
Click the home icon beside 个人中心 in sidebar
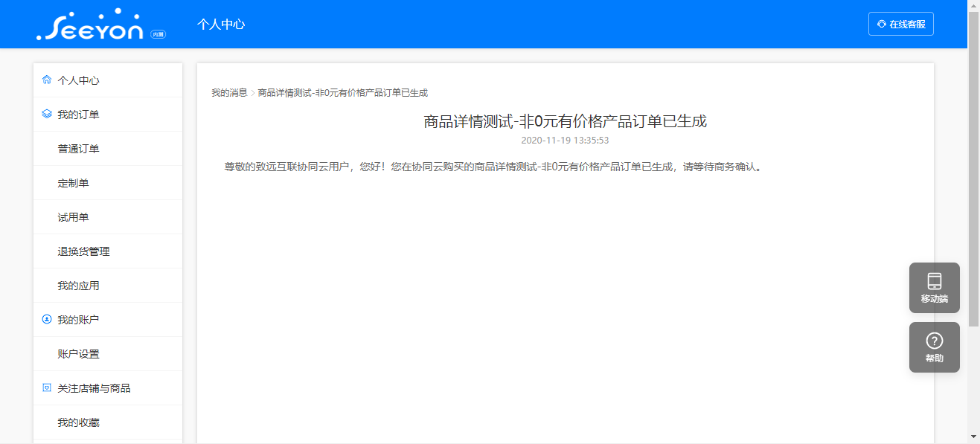click(47, 80)
